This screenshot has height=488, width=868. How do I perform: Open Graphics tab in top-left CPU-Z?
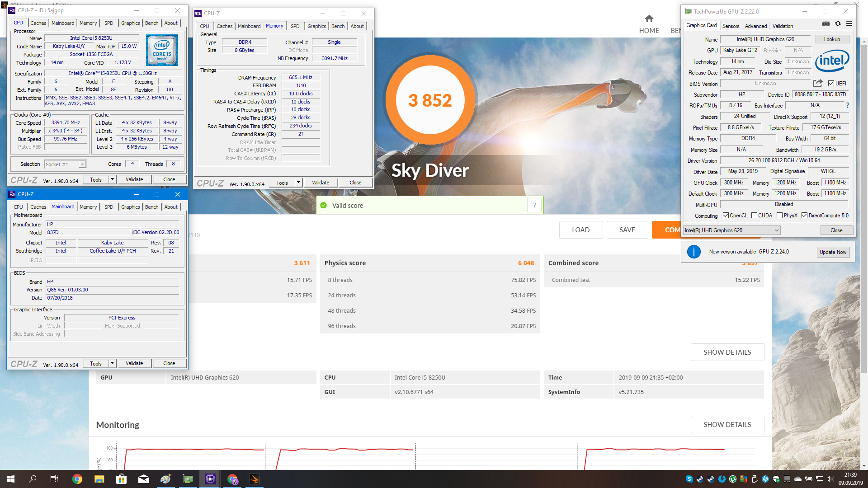click(130, 23)
